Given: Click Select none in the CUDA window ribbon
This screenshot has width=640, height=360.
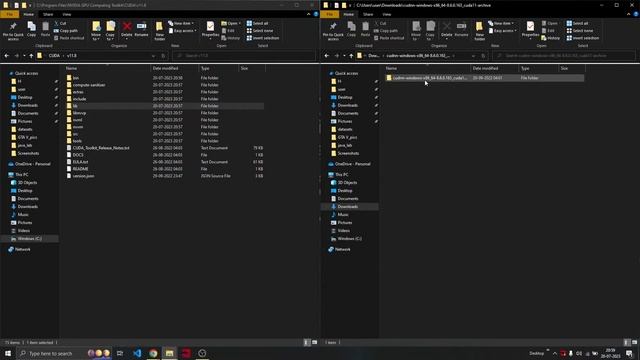Looking at the screenshot, I should point(260,31).
